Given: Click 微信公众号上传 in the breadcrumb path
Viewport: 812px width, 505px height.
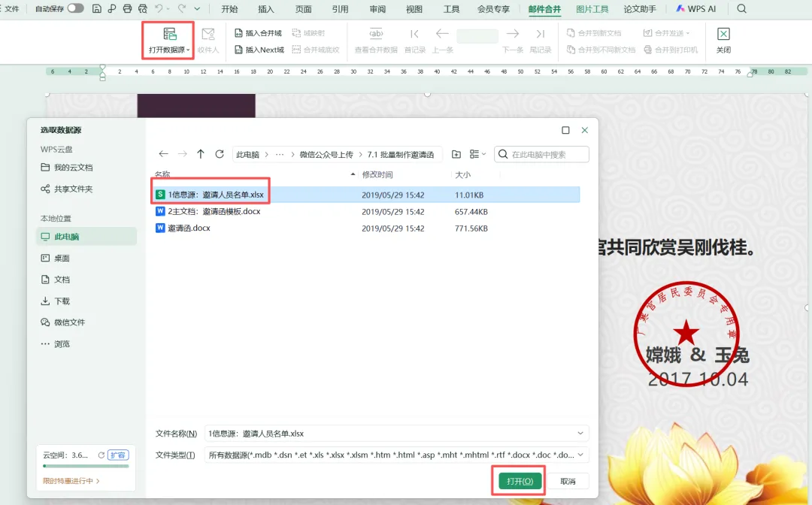Looking at the screenshot, I should point(326,155).
